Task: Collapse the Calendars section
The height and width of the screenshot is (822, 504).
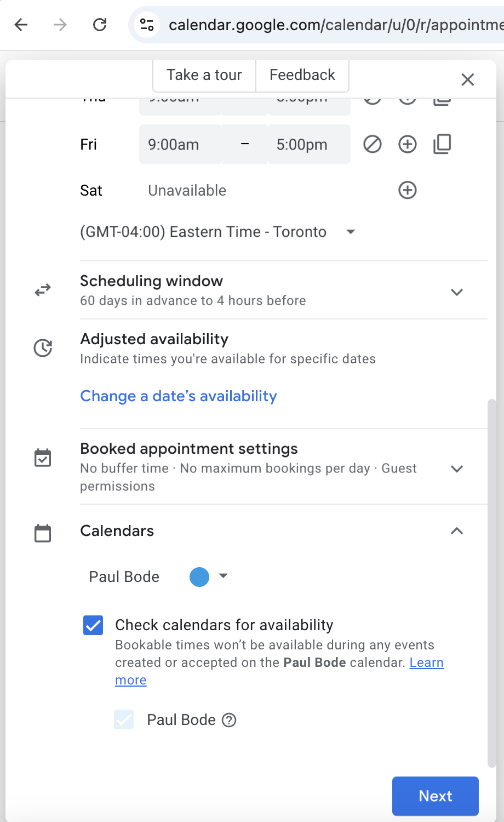Action: [x=456, y=531]
